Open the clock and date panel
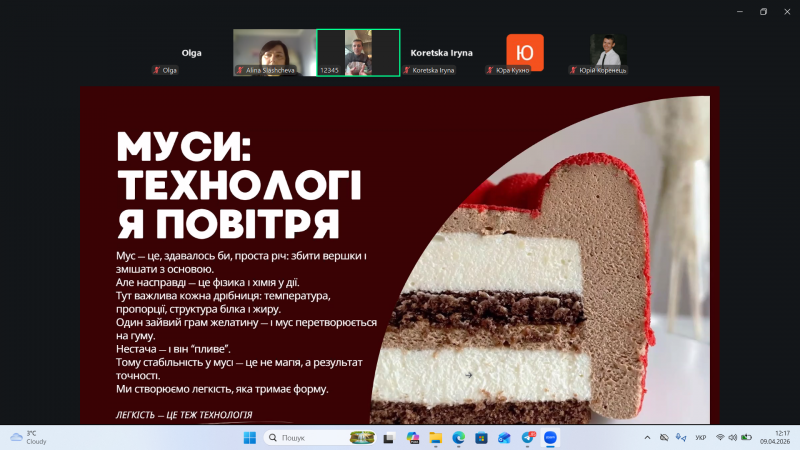Viewport: 800px width, 450px height. pyautogui.click(x=773, y=438)
